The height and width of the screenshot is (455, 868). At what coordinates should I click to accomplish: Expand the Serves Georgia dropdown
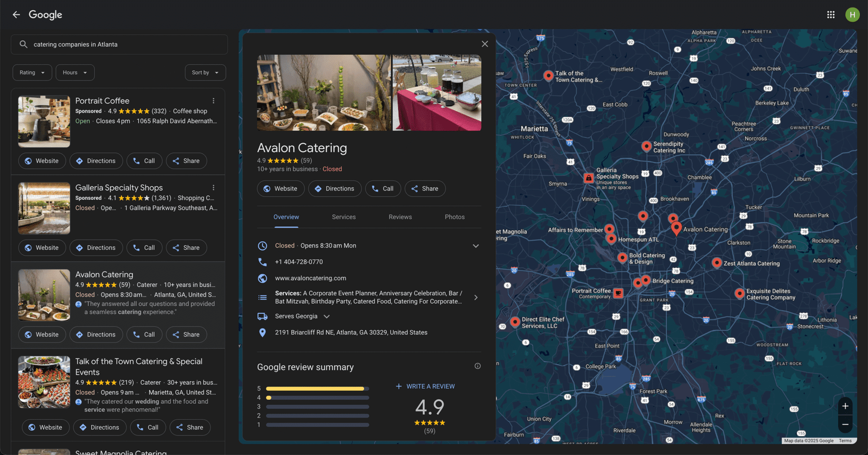click(x=327, y=317)
